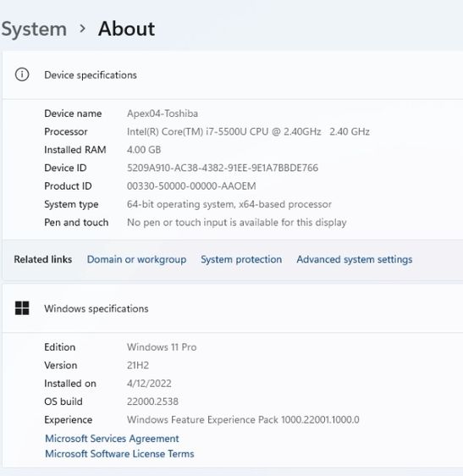The image size is (463, 476).
Task: Open Advanced system settings link
Action: [355, 259]
